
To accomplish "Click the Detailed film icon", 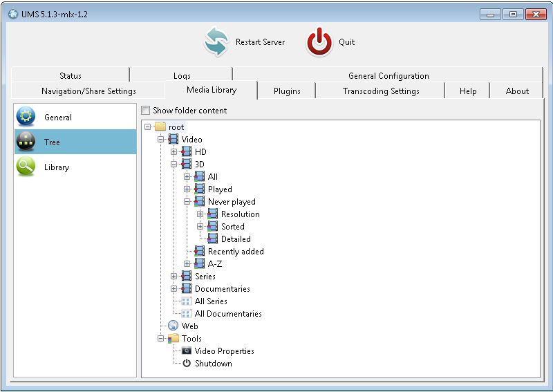I will click(212, 239).
